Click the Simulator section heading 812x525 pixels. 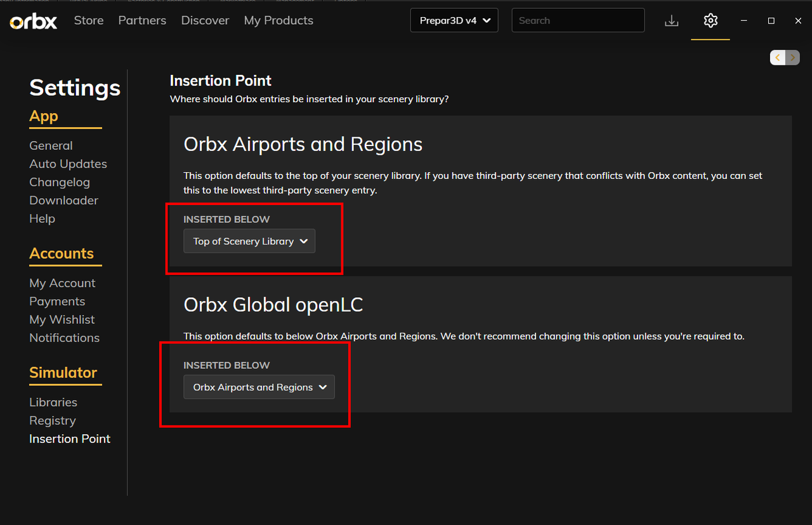[x=63, y=373]
